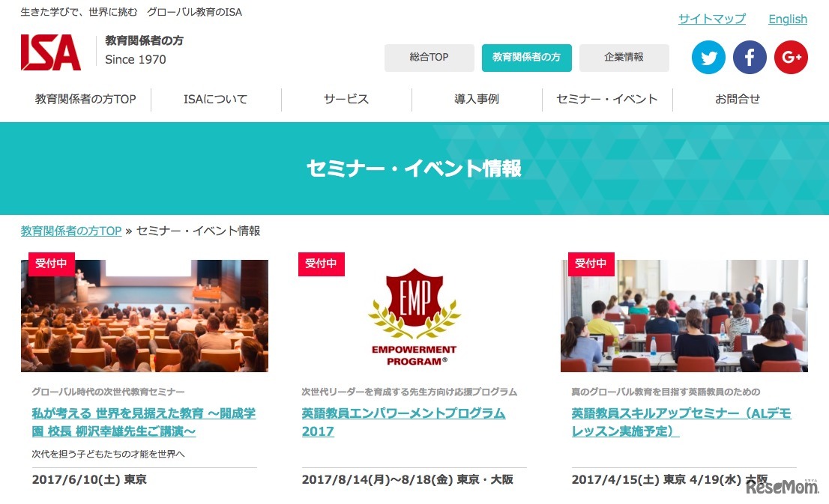The image size is (829, 504).
Task: Open the ISAについて menu item
Action: click(216, 100)
